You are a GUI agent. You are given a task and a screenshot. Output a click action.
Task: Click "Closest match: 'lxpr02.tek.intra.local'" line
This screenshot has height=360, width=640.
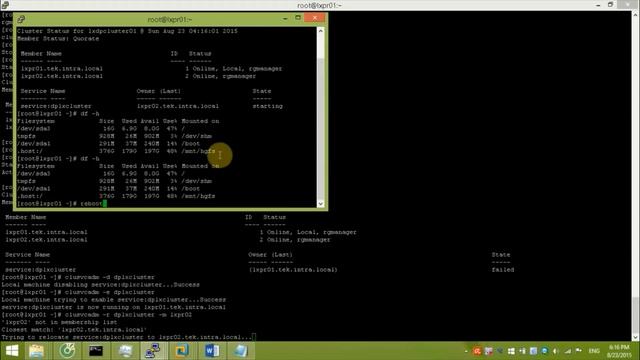74,329
